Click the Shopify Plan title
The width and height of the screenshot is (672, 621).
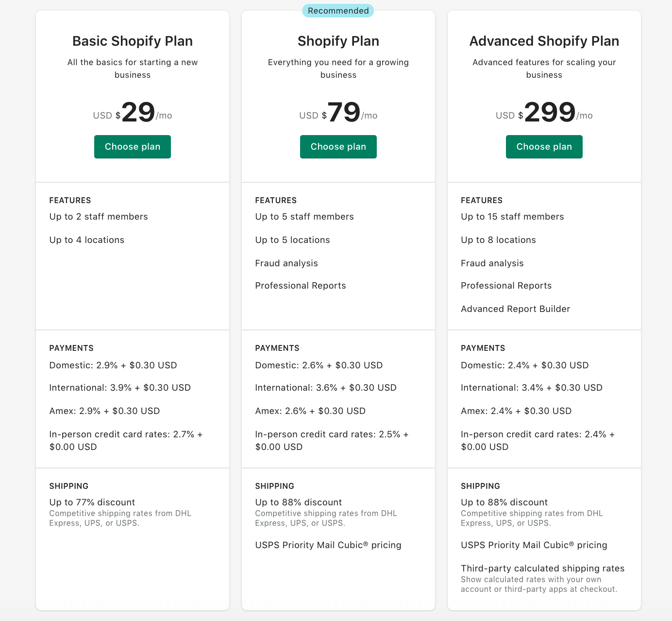tap(338, 41)
